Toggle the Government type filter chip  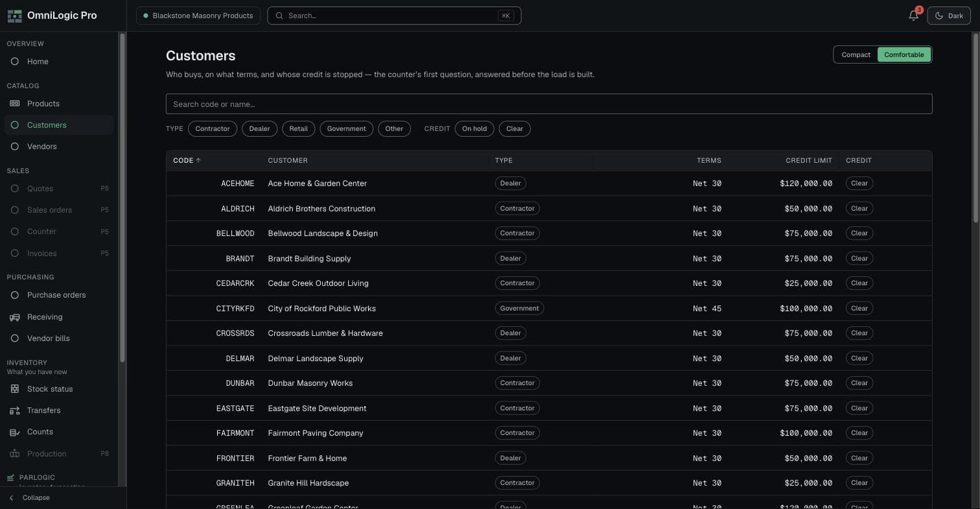coord(346,129)
